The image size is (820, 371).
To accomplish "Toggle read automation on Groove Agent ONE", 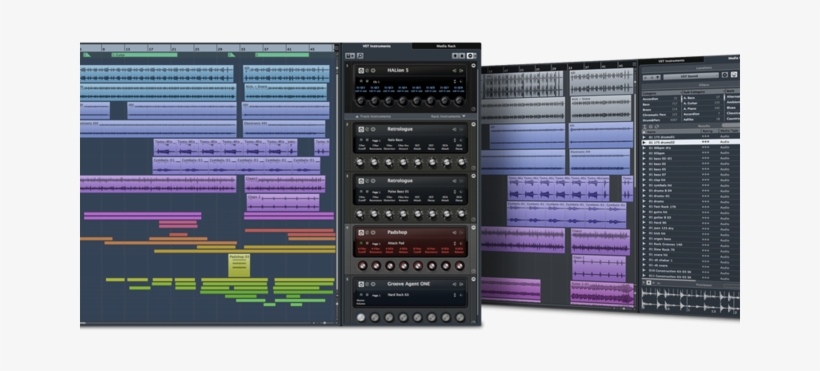I will coord(361,295).
